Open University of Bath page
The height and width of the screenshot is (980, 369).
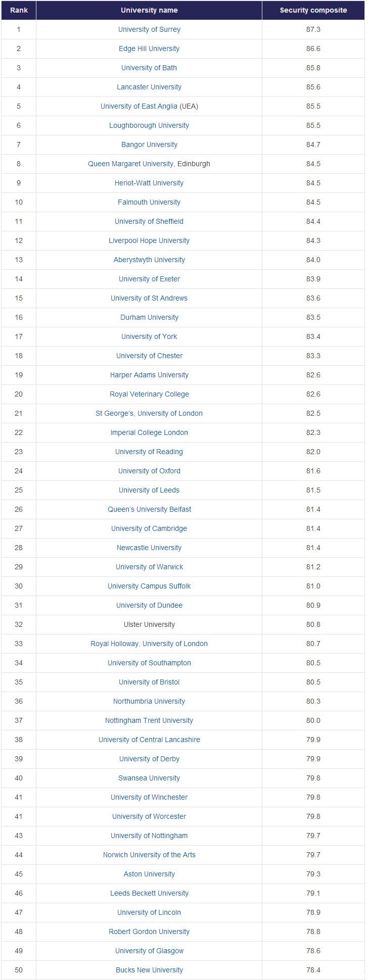coord(149,68)
